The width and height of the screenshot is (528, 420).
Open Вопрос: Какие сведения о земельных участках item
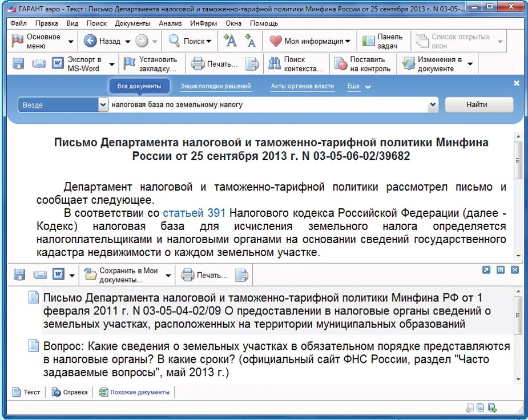tap(277, 359)
